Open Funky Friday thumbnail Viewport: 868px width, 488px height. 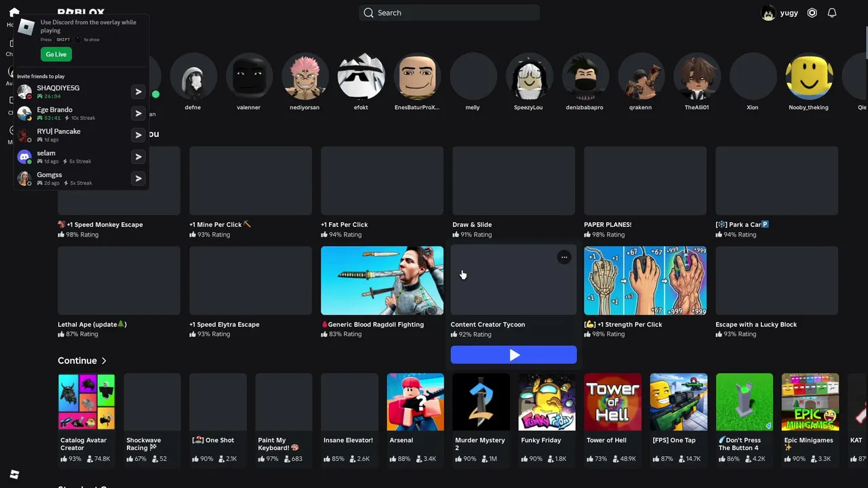point(547,402)
